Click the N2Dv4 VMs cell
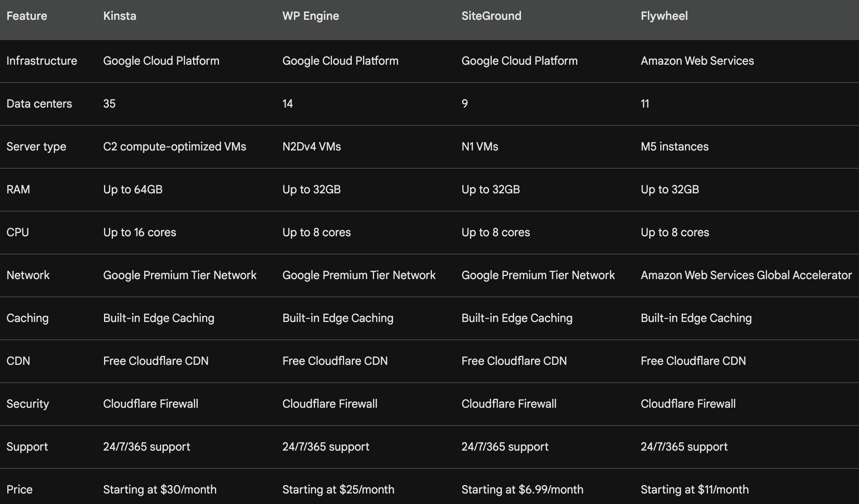The image size is (859, 504). pyautogui.click(x=311, y=147)
